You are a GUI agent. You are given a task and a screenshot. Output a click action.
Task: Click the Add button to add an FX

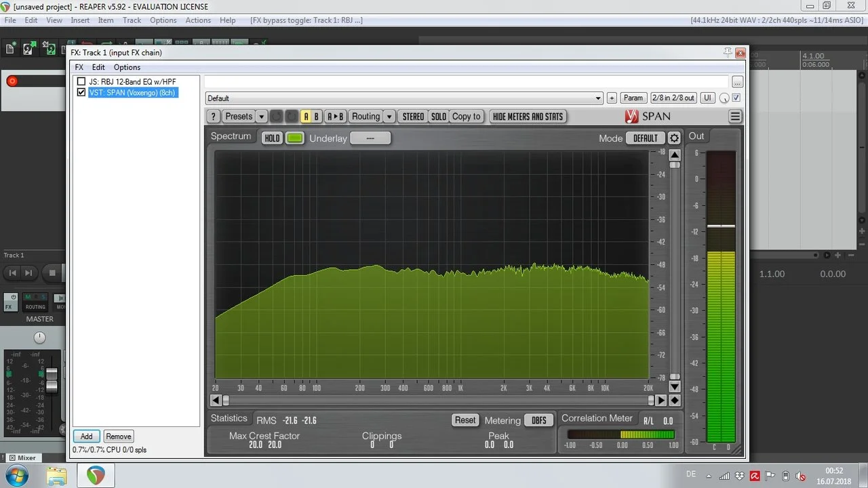pos(86,436)
